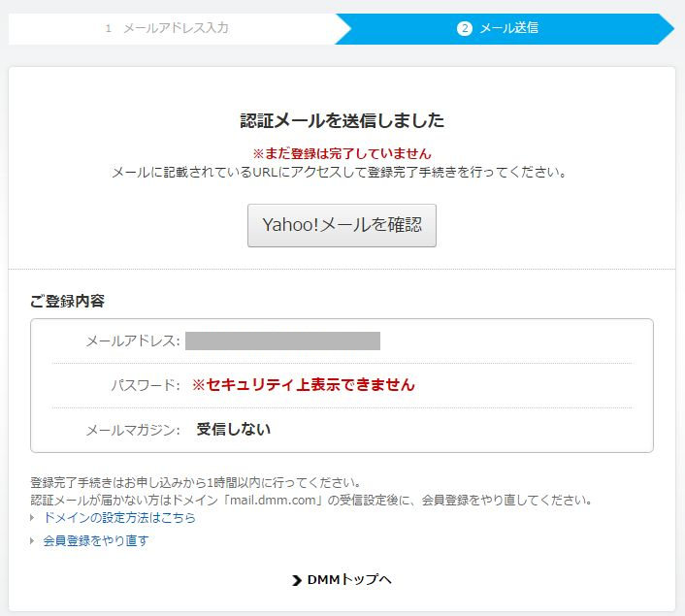Click the line mentioning mail.dmm.com
685x616 pixels.
(x=311, y=501)
